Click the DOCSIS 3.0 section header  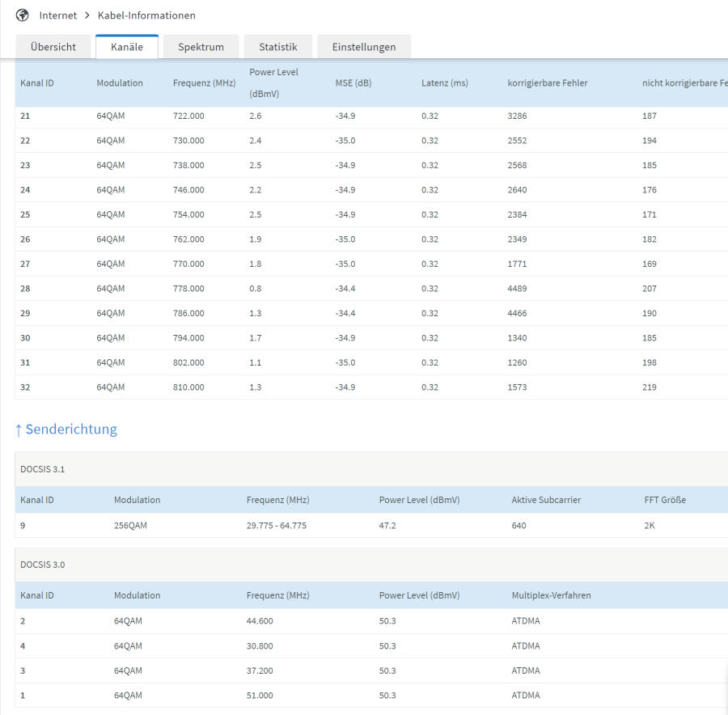(43, 565)
